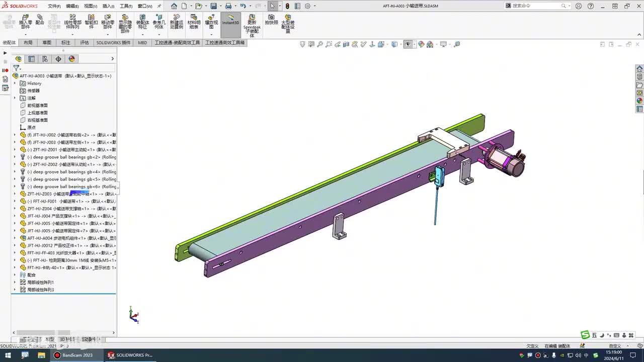
Task: Open the ConfigurationManager tab icon
Action: pyautogui.click(x=45, y=59)
